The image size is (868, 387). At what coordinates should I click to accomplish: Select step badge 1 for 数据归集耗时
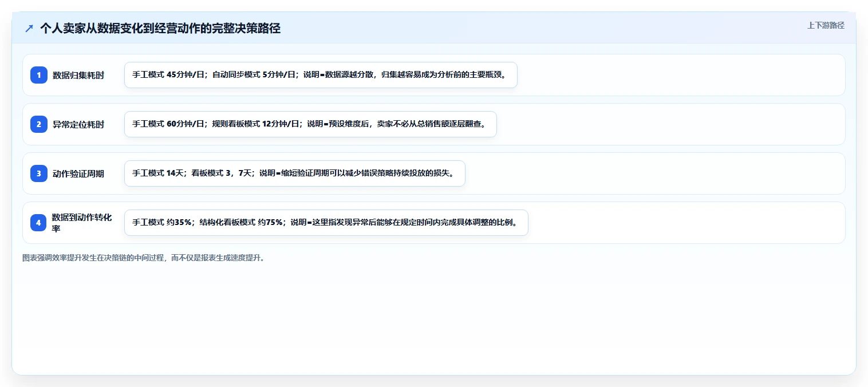[x=39, y=75]
